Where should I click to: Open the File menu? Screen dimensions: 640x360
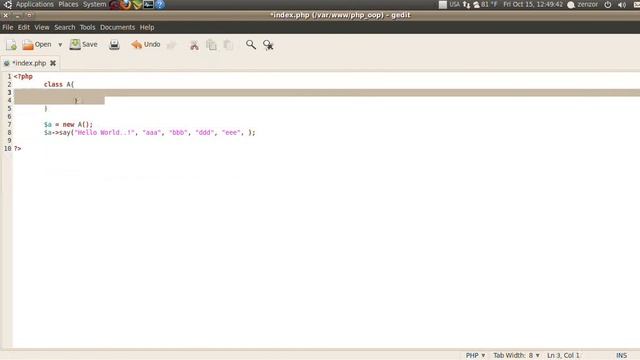[x=8, y=27]
